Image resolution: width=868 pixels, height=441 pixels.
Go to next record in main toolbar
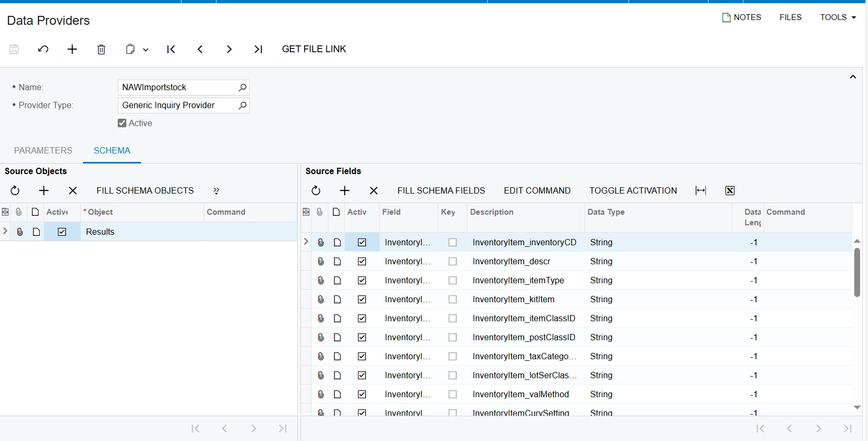pos(229,49)
